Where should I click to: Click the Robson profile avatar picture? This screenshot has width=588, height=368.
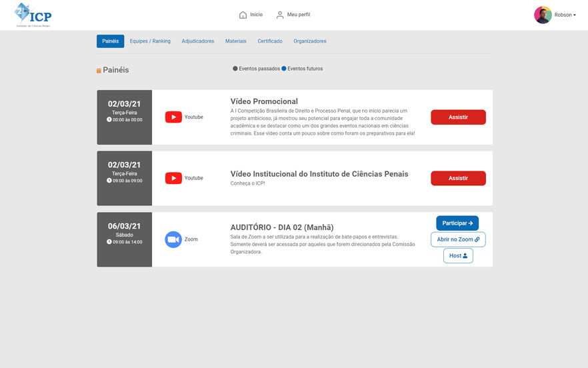pyautogui.click(x=543, y=15)
